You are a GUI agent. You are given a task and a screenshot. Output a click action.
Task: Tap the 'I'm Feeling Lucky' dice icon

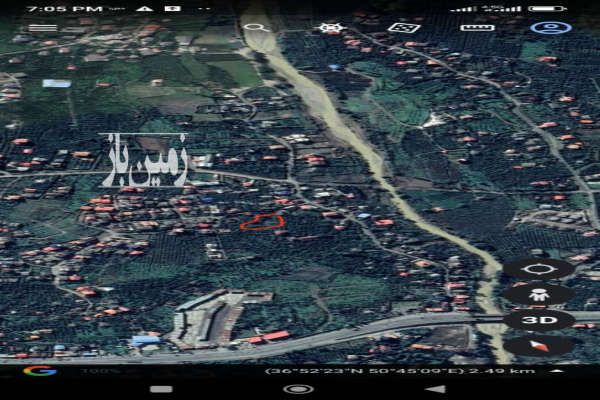[x=404, y=28]
